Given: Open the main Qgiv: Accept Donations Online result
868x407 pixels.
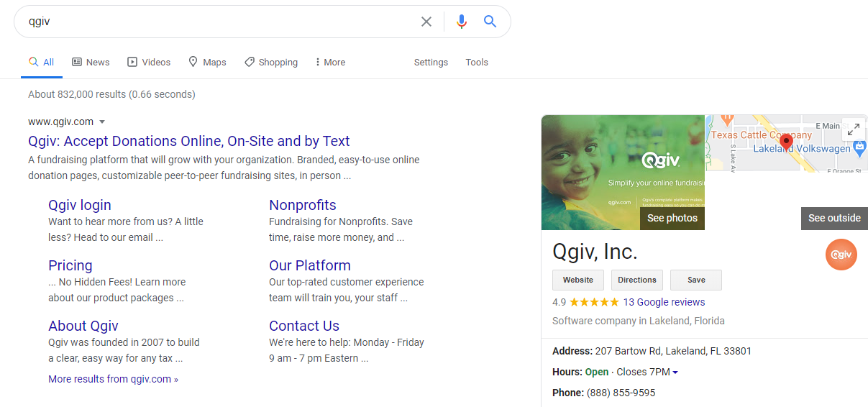Looking at the screenshot, I should (189, 141).
